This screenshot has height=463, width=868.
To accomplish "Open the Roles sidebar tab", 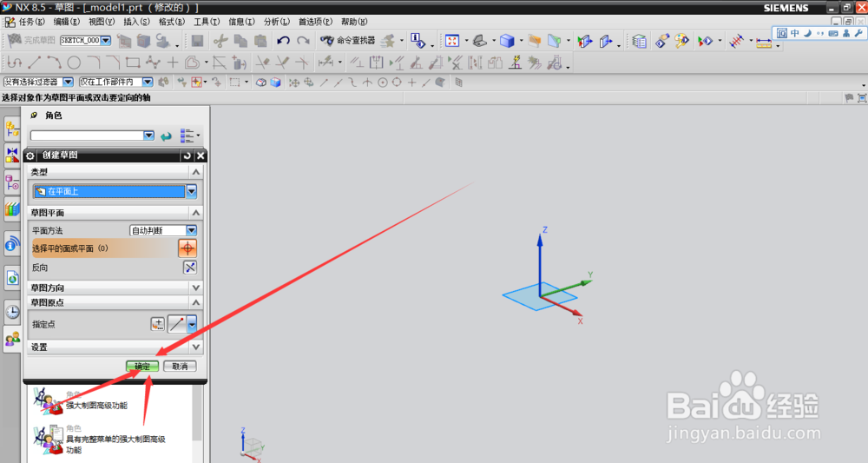I will [12, 339].
